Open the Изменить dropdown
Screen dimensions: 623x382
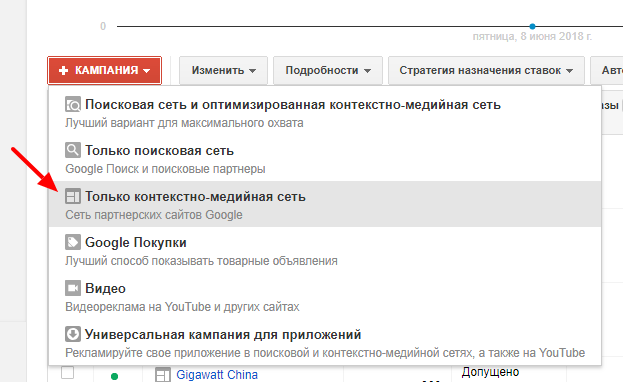[x=223, y=70]
